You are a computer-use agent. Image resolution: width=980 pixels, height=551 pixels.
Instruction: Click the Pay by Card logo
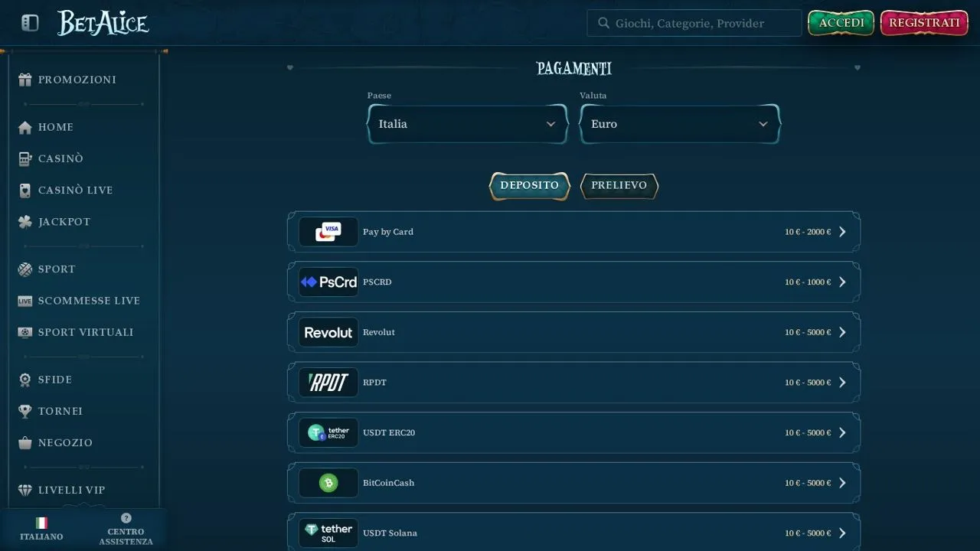[328, 232]
